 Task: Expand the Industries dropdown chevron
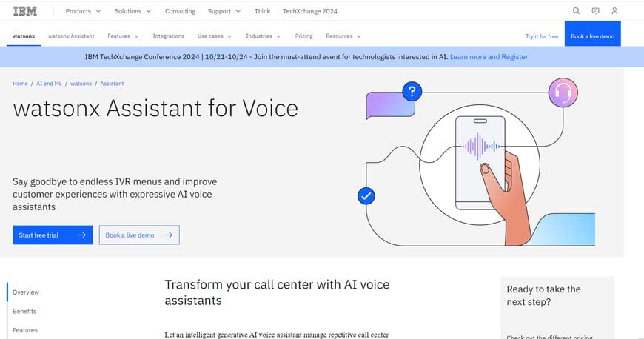pyautogui.click(x=278, y=36)
